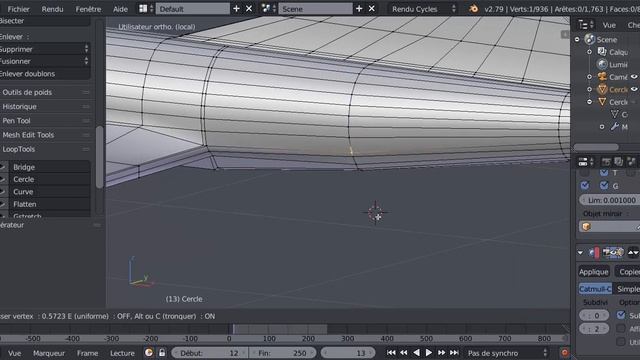This screenshot has height=360, width=640.
Task: Move the modifier up or down arrows
Action: click(633, 253)
